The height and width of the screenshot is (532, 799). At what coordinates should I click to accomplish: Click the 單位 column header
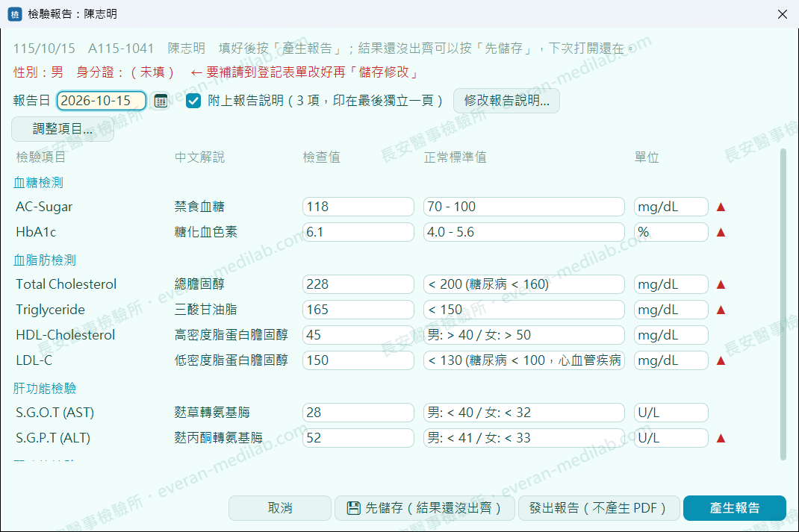point(646,157)
